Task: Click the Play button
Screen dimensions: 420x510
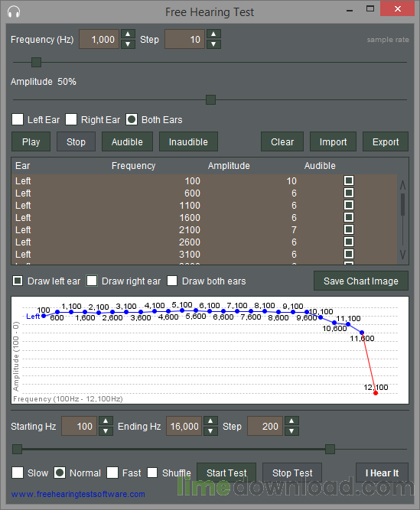Action: 31,141
